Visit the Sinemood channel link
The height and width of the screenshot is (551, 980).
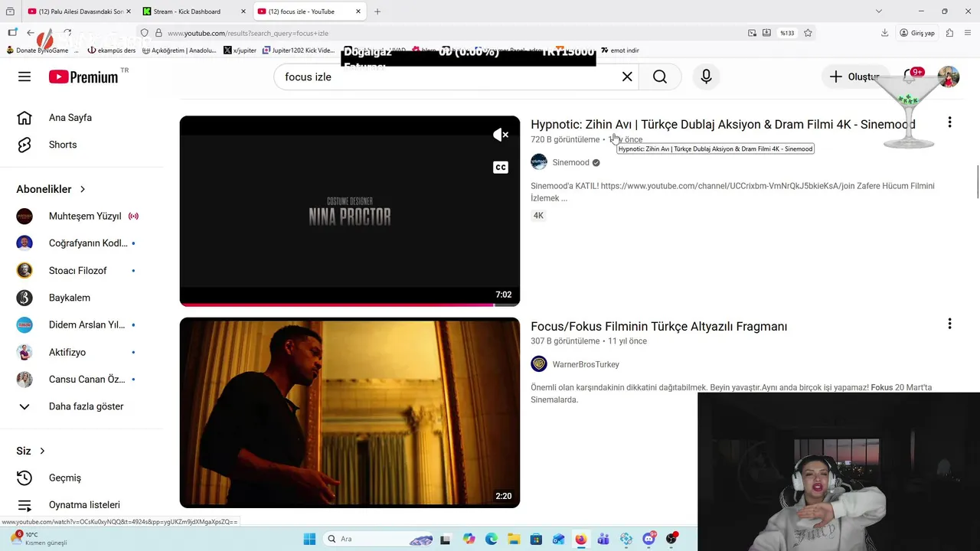570,162
